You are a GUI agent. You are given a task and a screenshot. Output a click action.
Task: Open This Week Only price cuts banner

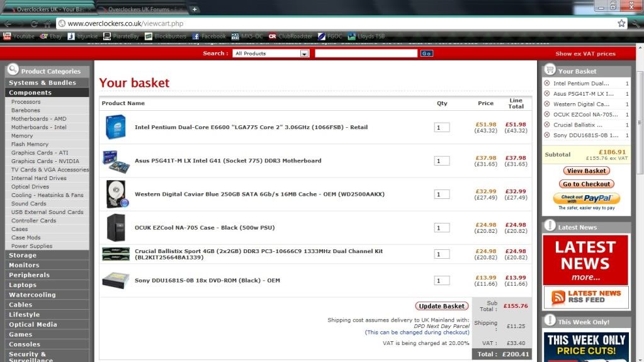(585, 347)
